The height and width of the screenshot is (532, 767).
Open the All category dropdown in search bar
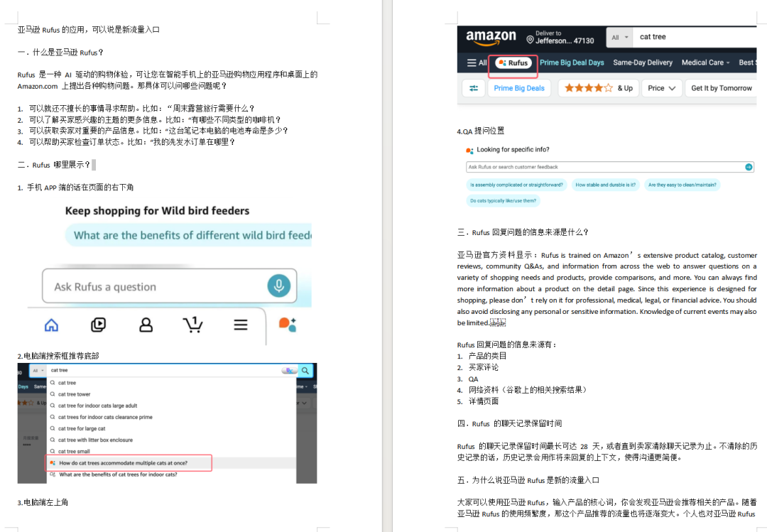tap(619, 37)
